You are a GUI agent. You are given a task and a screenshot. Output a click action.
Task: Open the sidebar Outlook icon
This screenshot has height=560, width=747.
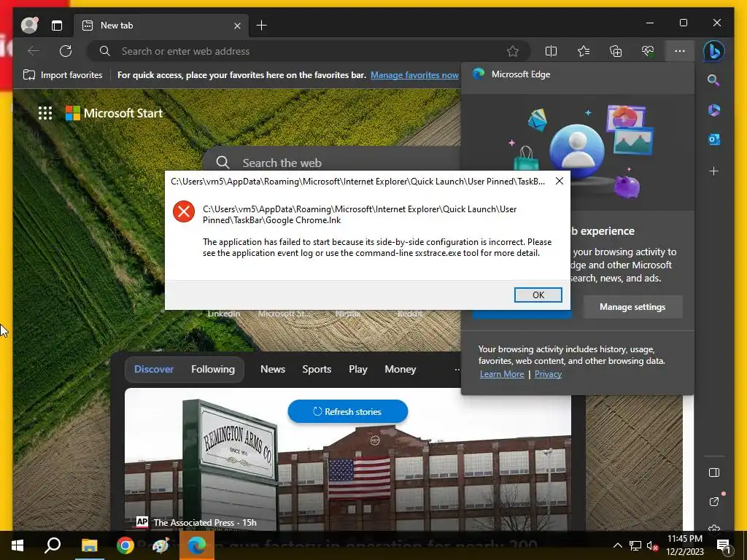713,139
